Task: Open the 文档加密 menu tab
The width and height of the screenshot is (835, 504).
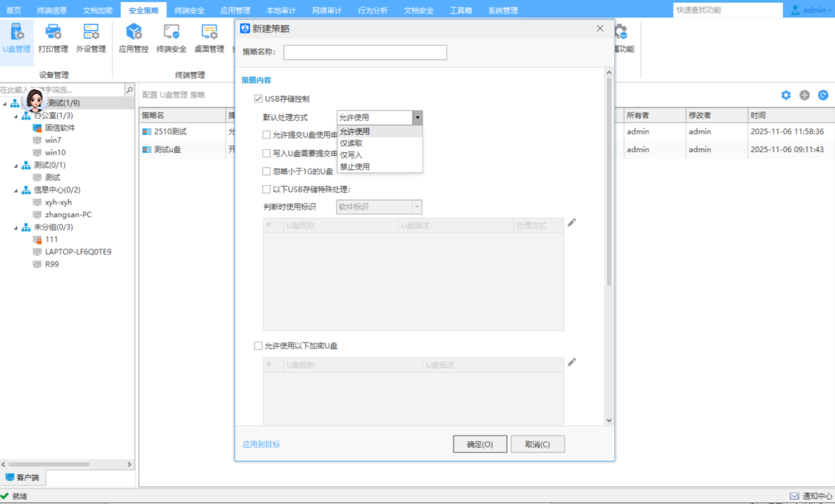Action: coord(97,10)
